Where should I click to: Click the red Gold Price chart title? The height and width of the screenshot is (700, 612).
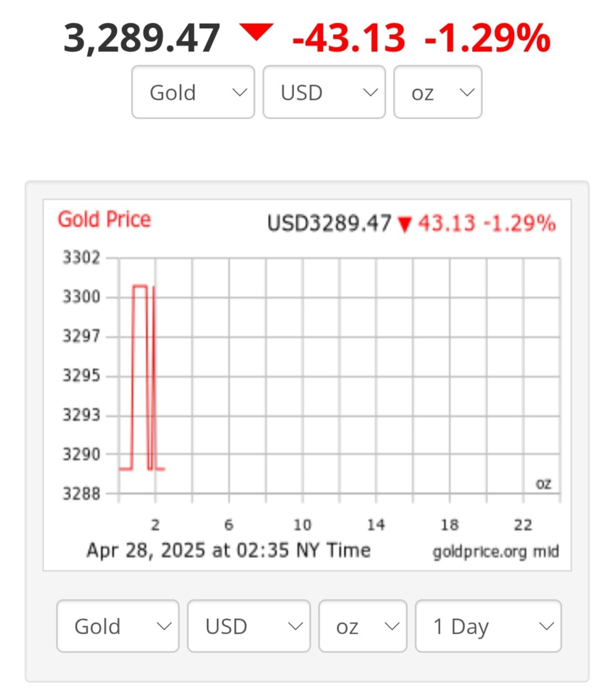[104, 220]
